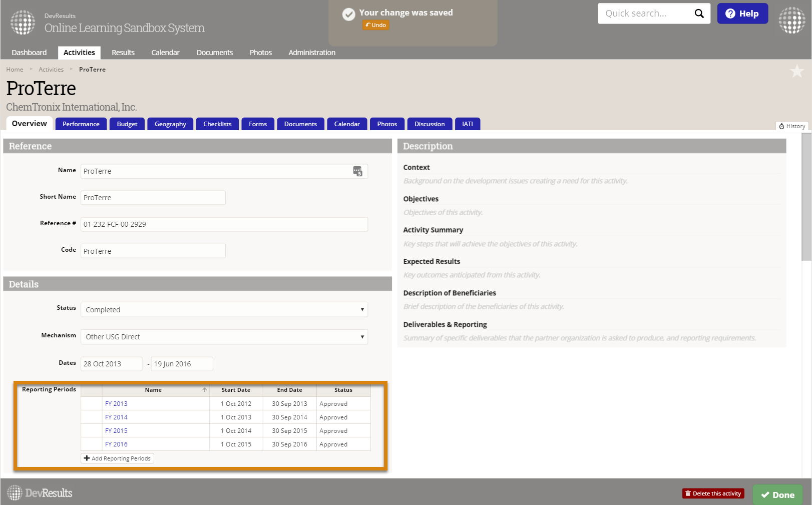The width and height of the screenshot is (812, 505).
Task: Click the saved checkmark notification icon
Action: (x=349, y=15)
